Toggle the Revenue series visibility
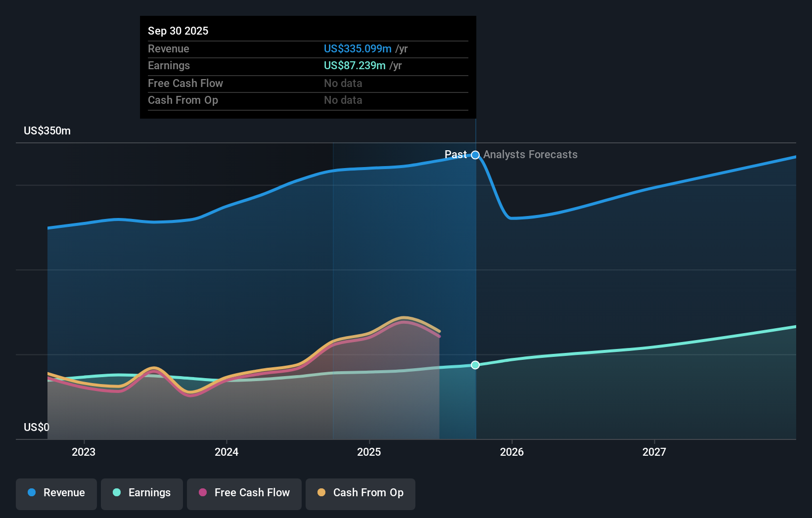Screen dimensions: 812x518 (56, 493)
